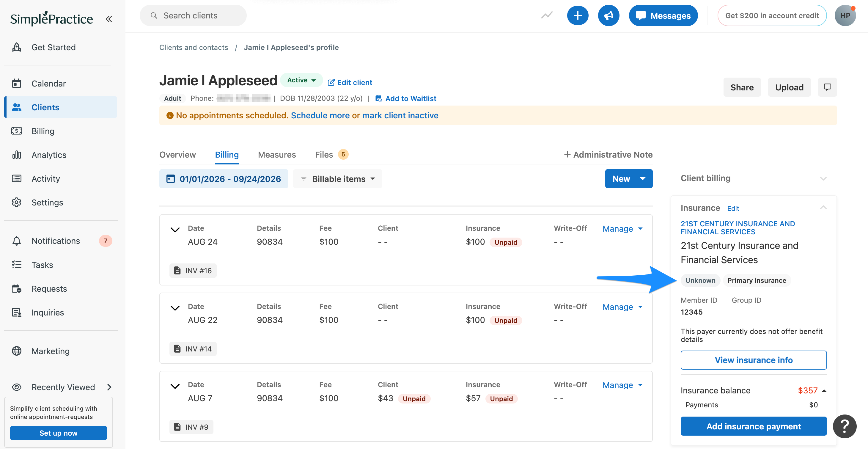Click Add to Waitlist link
The width and height of the screenshot is (868, 449).
pos(405,98)
